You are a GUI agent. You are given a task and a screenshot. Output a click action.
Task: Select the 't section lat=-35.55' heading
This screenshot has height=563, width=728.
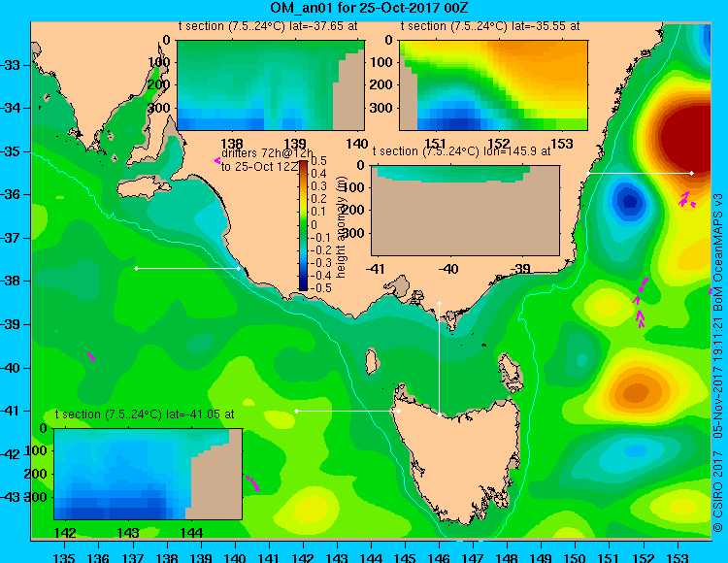[x=490, y=26]
